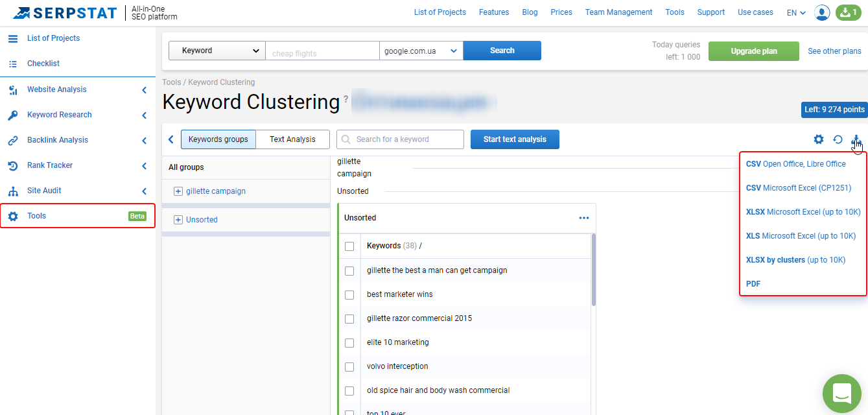Open the green chat support bubble
The width and height of the screenshot is (868, 415).
(x=841, y=393)
